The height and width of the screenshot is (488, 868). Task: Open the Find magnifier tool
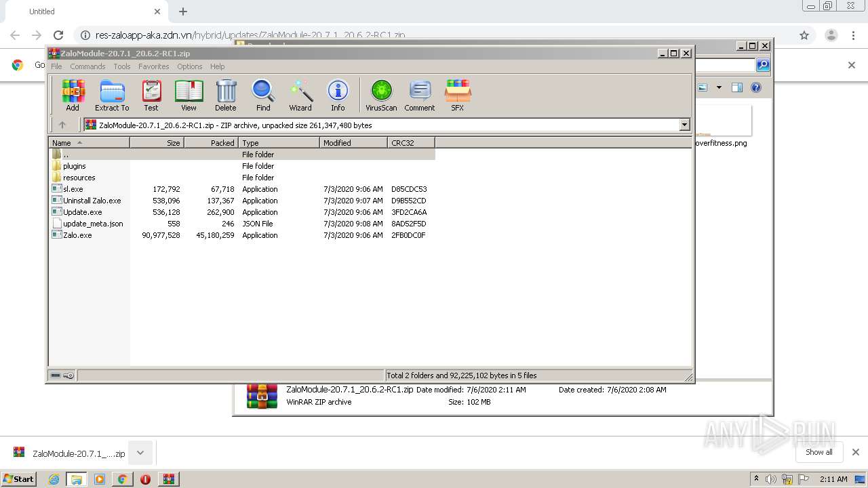coord(263,95)
